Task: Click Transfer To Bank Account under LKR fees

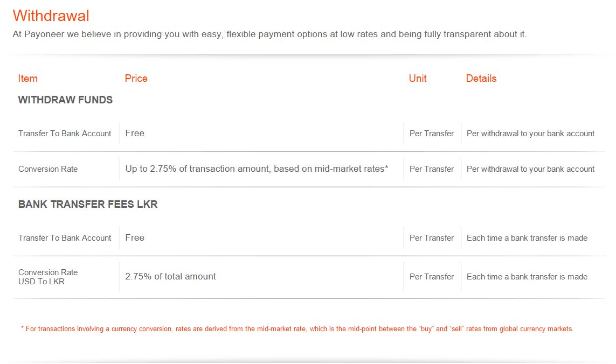Action: pyautogui.click(x=65, y=238)
